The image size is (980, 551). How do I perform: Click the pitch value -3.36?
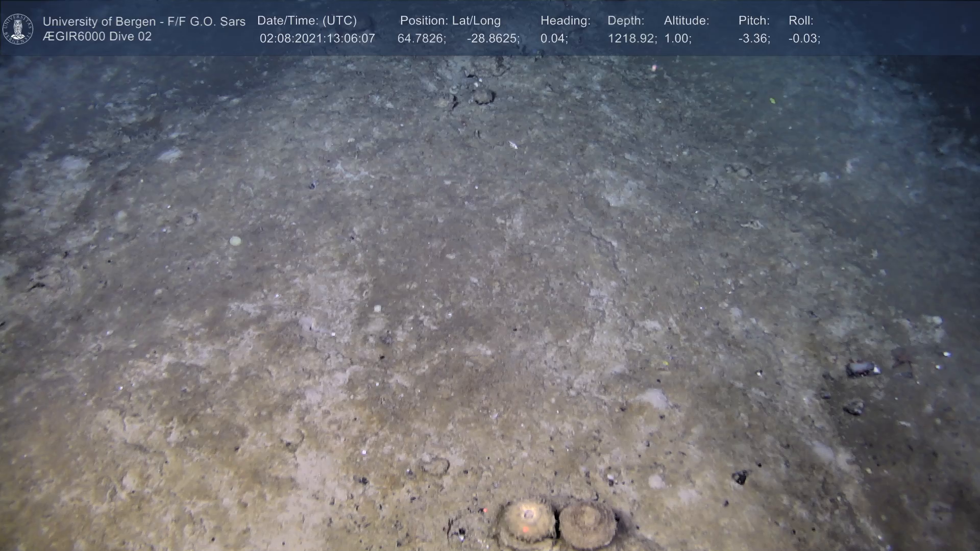pos(754,39)
